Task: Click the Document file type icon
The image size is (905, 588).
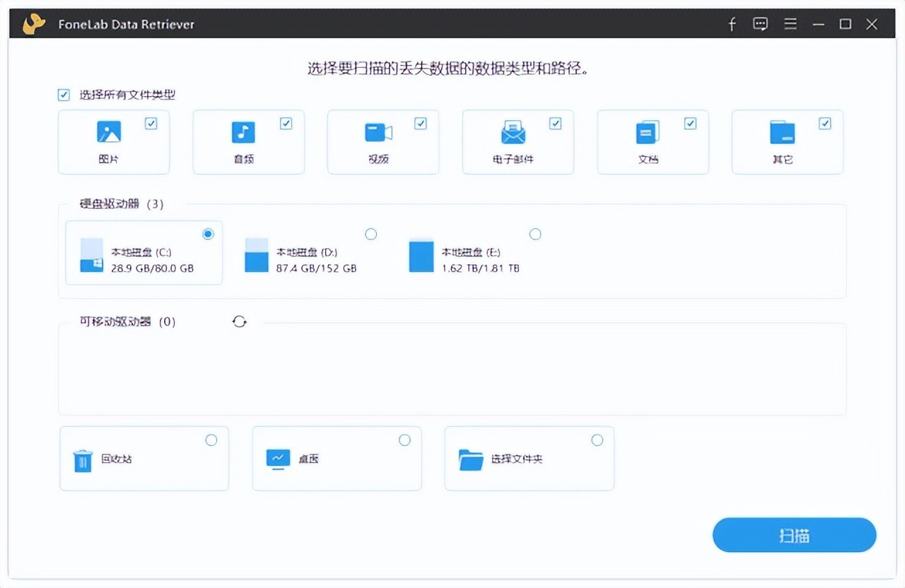Action: click(648, 132)
